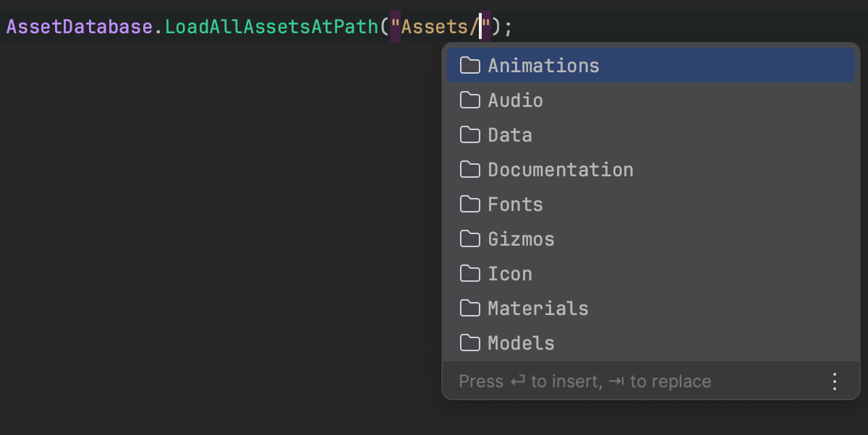Open the completion popup options menu
868x435 pixels.
click(835, 382)
